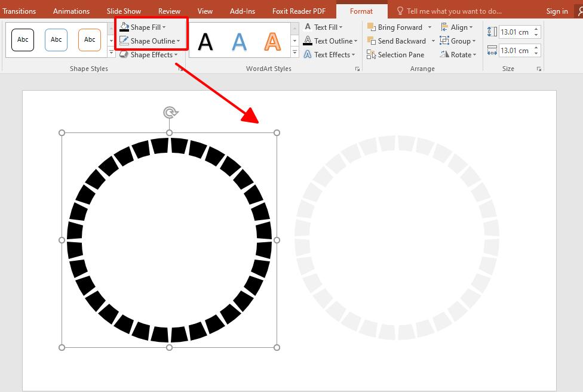Viewport: 583px width, 392px height.
Task: Select the Text Fill WordArt option
Action: coord(326,27)
